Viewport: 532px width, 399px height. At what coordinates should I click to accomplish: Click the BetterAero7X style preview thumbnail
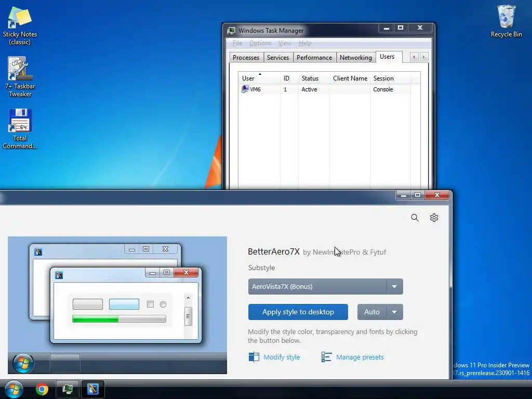point(117,305)
